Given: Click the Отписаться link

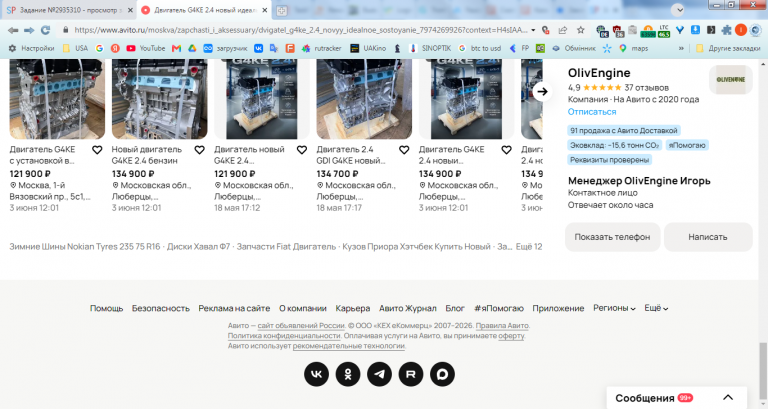Looking at the screenshot, I should (592, 112).
